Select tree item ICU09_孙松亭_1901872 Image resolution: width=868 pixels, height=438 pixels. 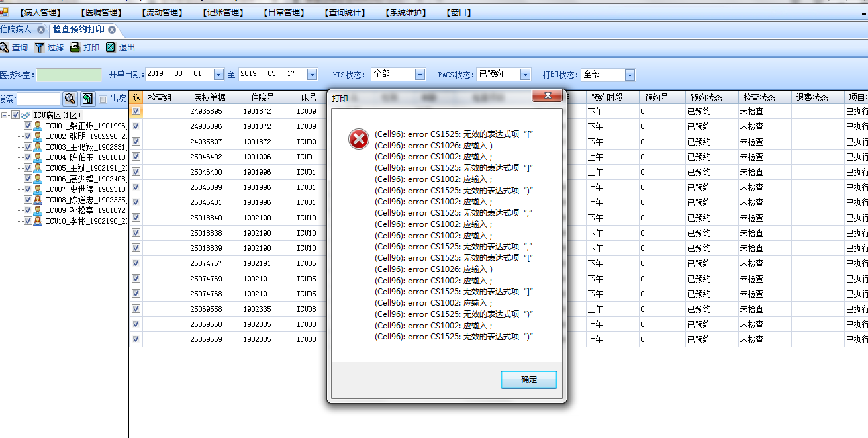coord(86,210)
